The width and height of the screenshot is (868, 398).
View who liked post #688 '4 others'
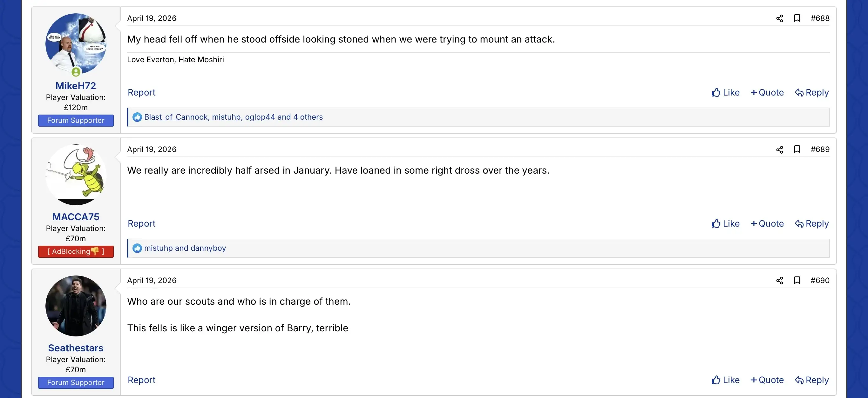point(308,117)
